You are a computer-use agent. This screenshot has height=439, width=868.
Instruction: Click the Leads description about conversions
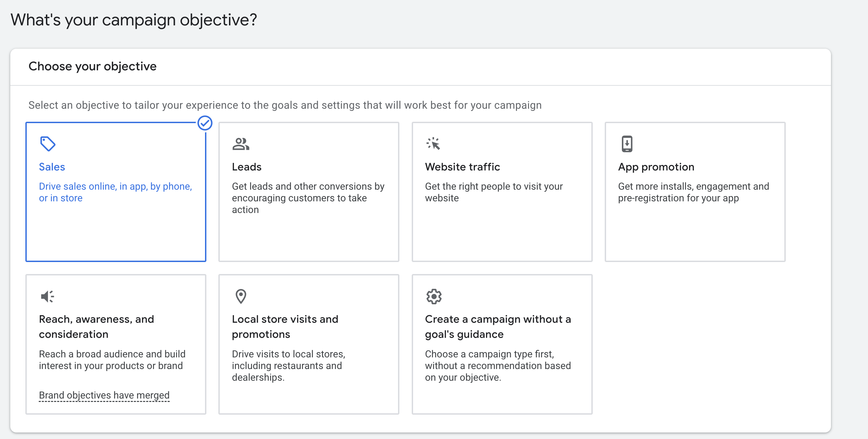pyautogui.click(x=308, y=198)
